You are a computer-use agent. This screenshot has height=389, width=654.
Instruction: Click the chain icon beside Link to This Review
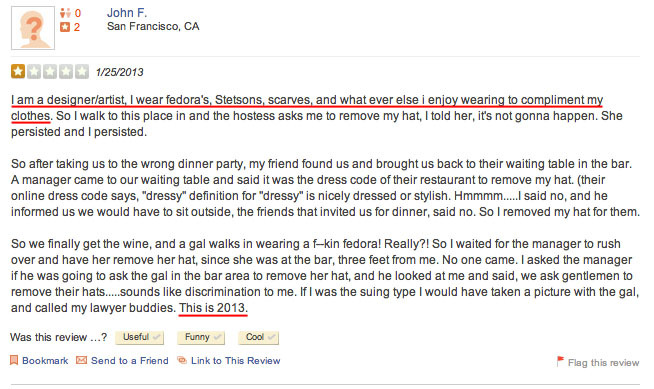182,360
